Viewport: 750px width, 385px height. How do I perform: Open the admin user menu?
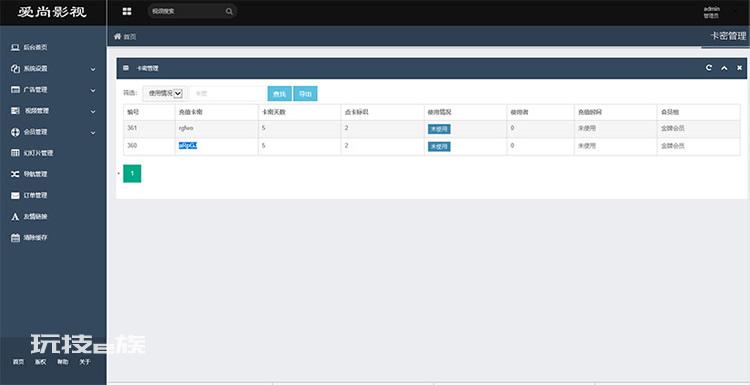(711, 12)
